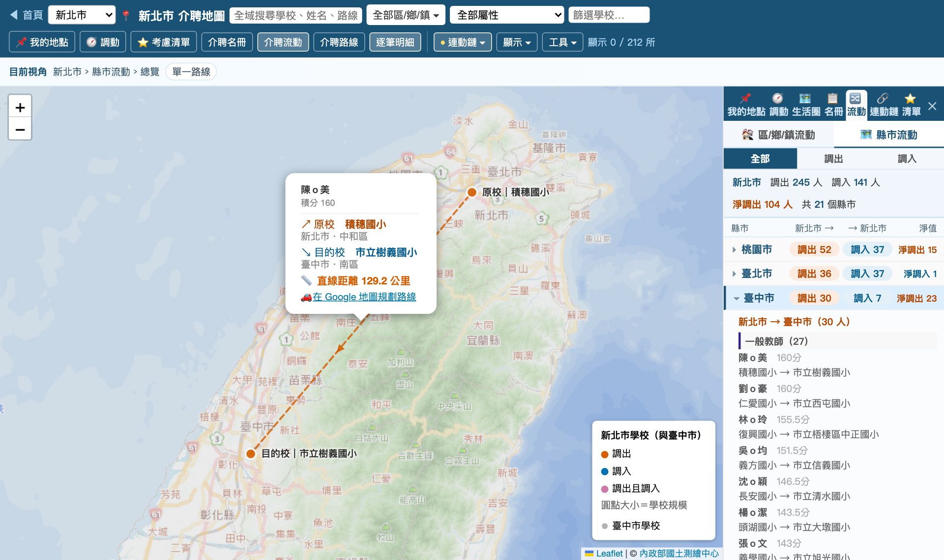Zoom out on the map
Viewport: 944px width, 560px height.
[20, 129]
